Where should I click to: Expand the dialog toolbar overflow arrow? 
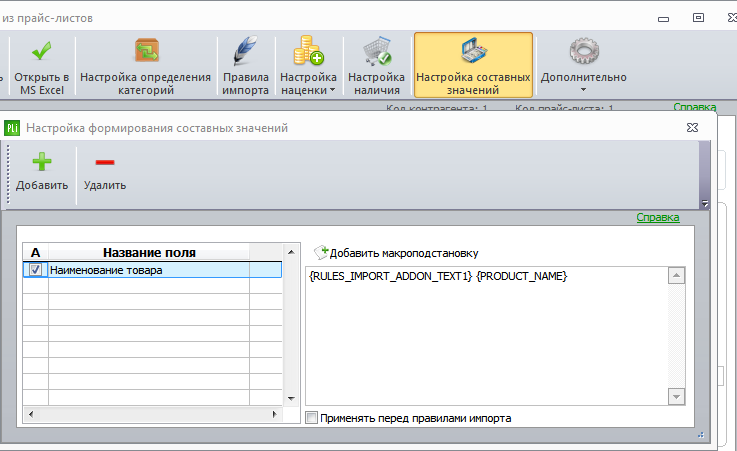tap(705, 203)
